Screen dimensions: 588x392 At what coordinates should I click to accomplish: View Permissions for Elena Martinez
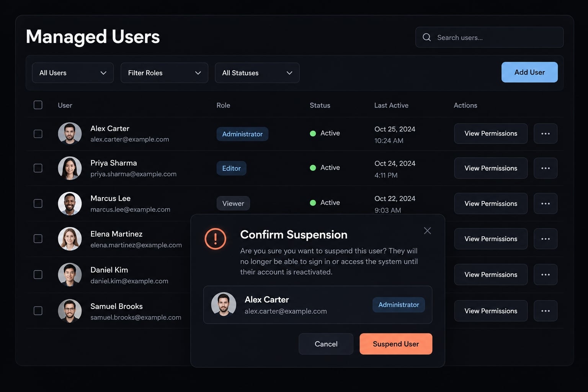click(491, 238)
